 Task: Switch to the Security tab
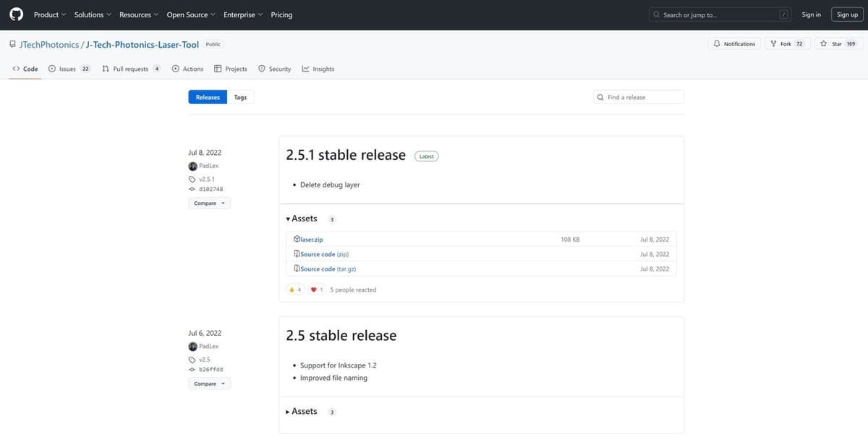tap(274, 69)
